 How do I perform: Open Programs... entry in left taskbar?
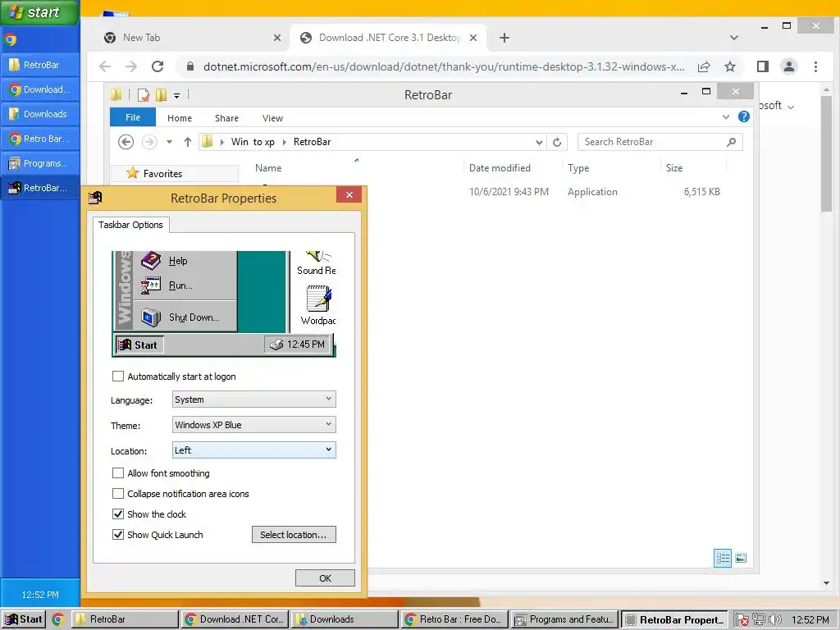(40, 163)
